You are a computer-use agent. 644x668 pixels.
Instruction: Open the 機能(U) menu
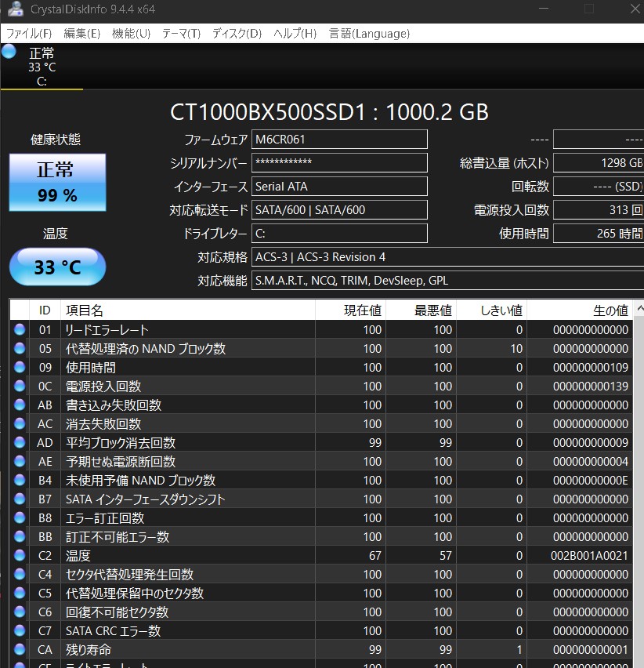(x=131, y=34)
